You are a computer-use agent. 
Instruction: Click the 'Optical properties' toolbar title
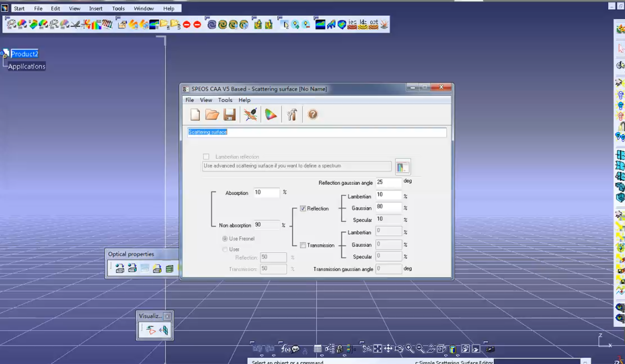tap(131, 254)
